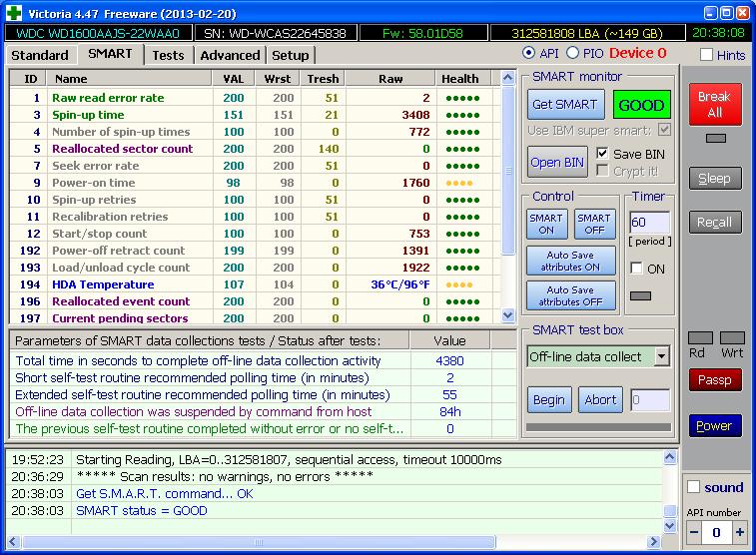
Task: Enable the Hints checkbox
Action: [706, 55]
